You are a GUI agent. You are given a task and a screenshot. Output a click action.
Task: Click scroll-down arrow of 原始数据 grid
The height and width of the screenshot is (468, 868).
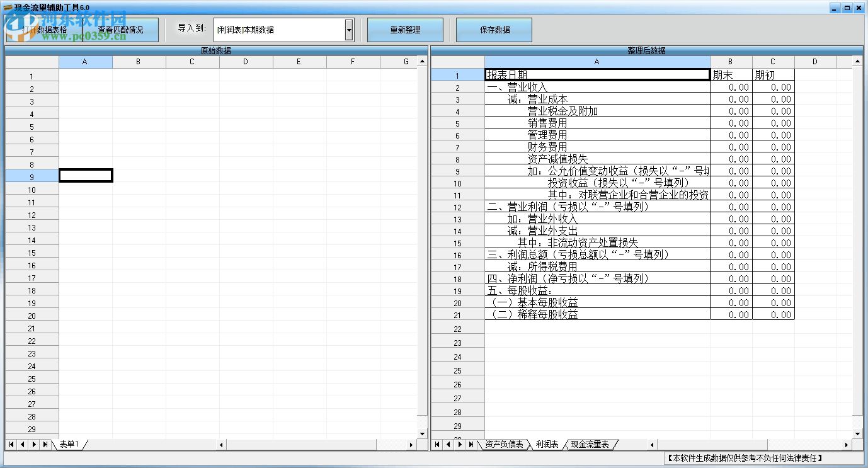(422, 433)
